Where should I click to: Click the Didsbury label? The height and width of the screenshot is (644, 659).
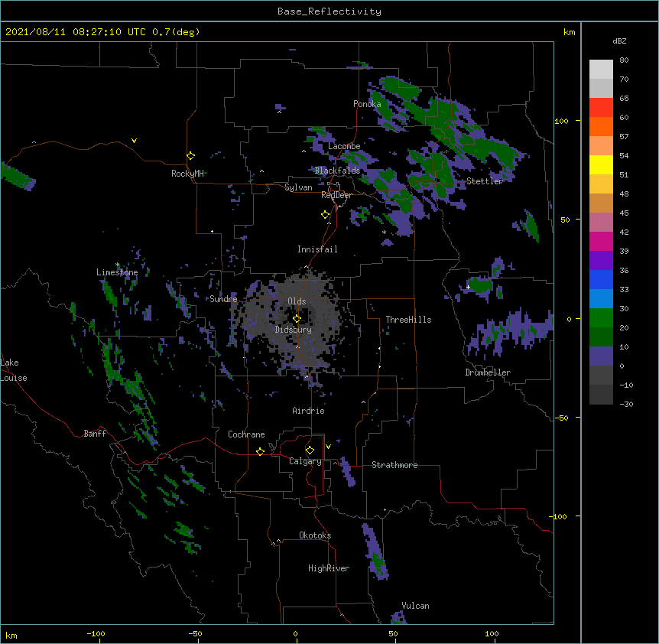294,330
